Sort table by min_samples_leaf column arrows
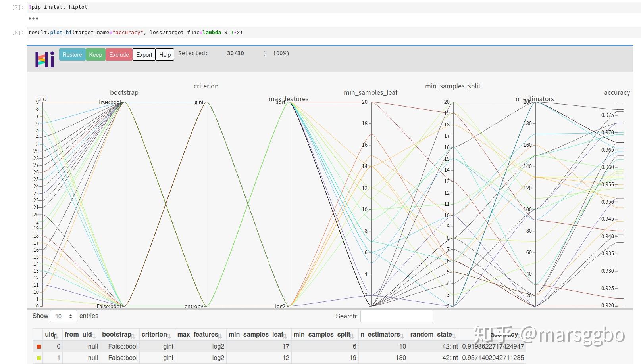 (285, 336)
